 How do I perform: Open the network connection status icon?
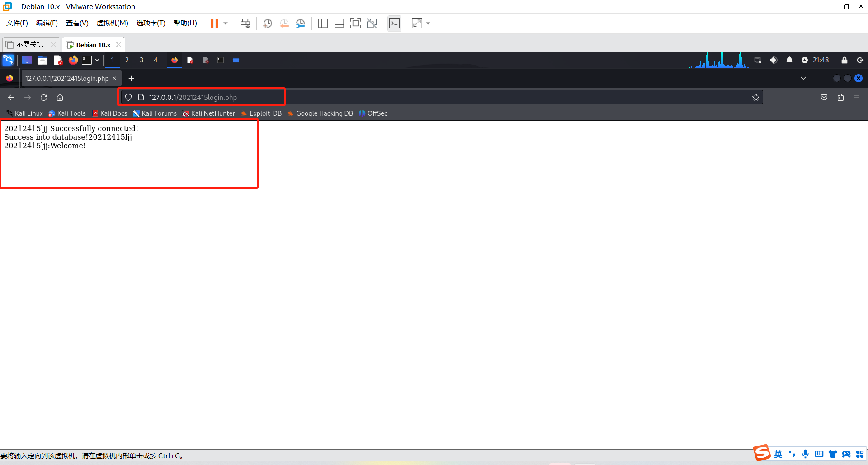pos(758,60)
